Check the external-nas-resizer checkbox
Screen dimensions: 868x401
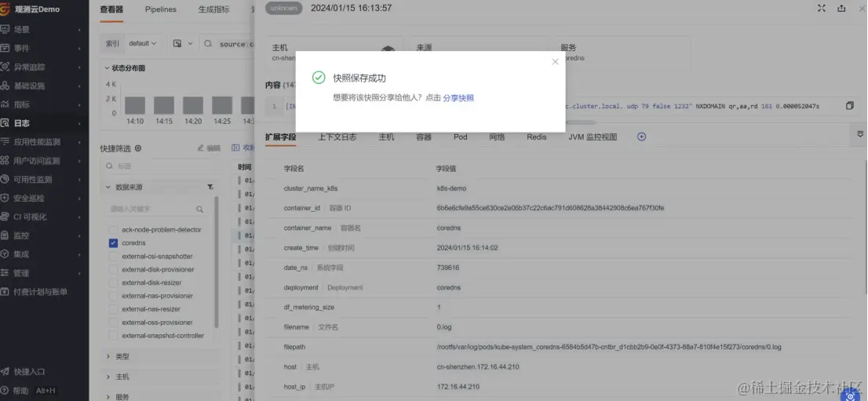[x=114, y=309]
